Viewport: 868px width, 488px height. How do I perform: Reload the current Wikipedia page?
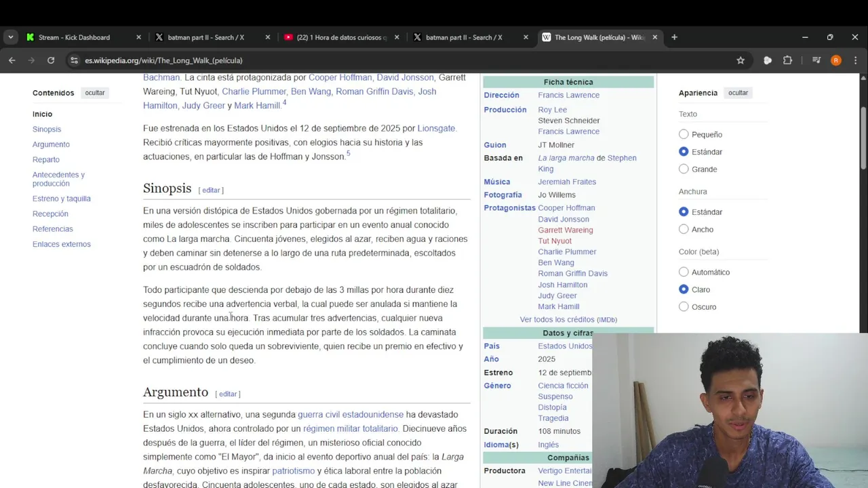click(51, 60)
